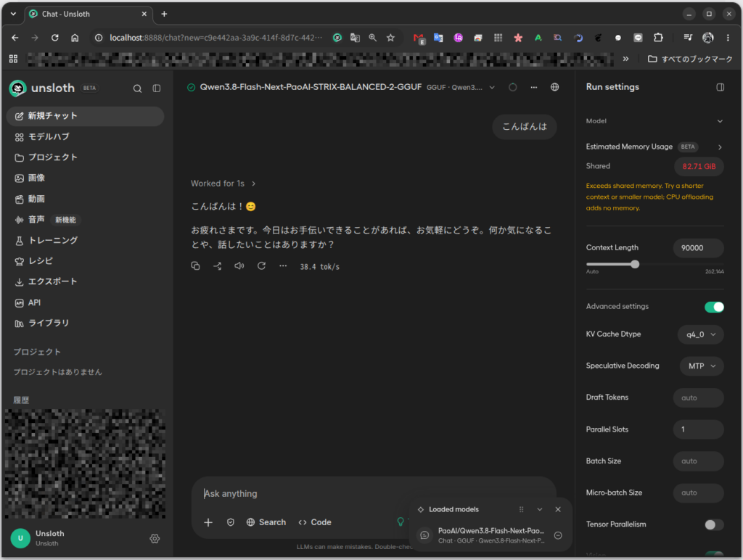The width and height of the screenshot is (743, 560).
Task: Go to browser home page
Action: pyautogui.click(x=75, y=38)
